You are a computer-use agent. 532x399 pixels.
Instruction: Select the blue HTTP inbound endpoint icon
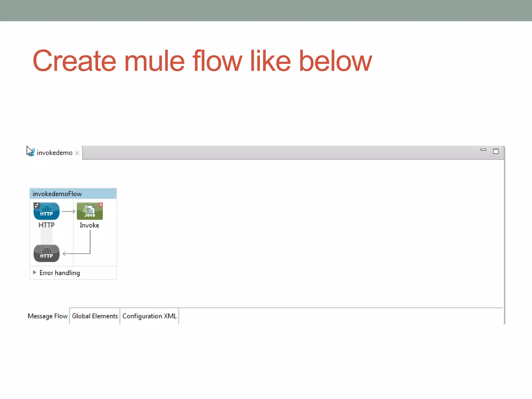point(46,211)
